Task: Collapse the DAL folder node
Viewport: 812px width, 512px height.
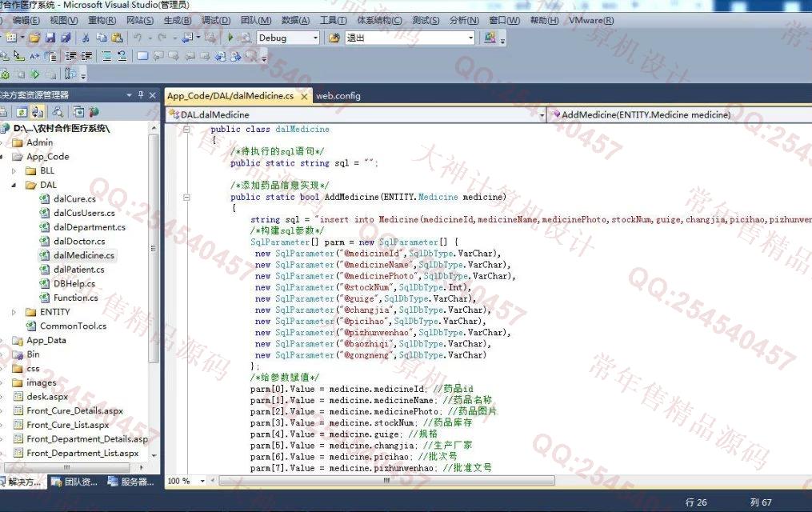Action: [x=14, y=185]
